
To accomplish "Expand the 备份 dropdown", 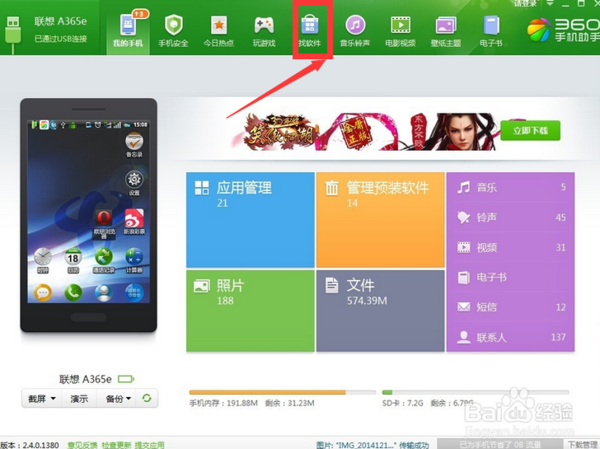I will (x=118, y=398).
